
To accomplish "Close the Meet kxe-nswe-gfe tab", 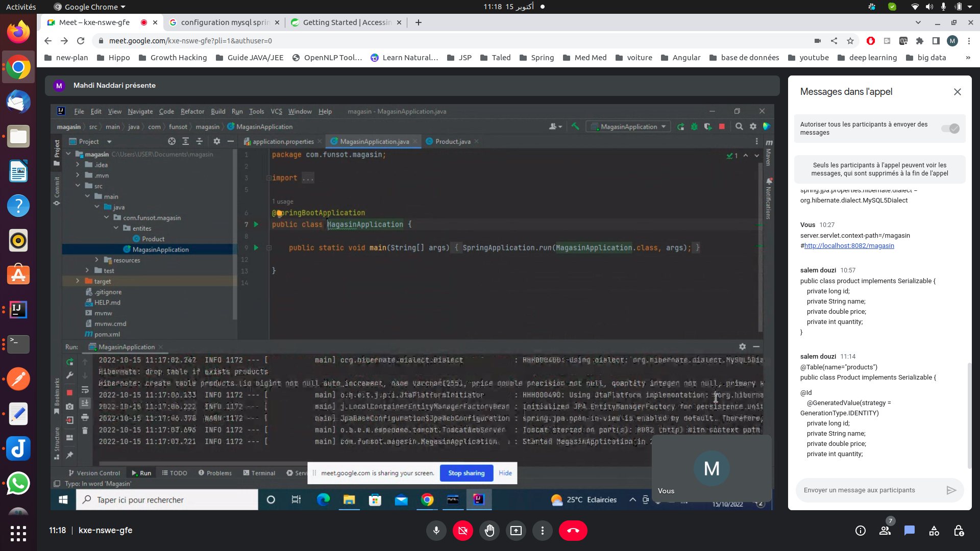I will coord(155,22).
